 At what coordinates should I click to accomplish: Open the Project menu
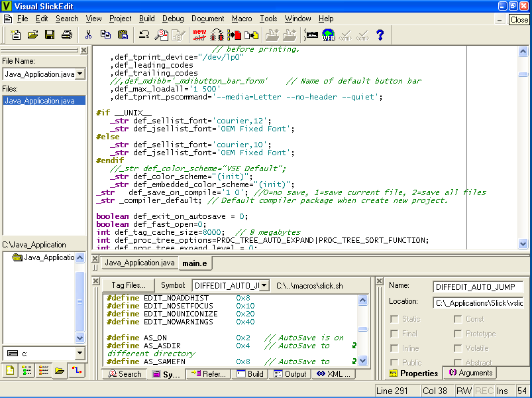coord(120,19)
